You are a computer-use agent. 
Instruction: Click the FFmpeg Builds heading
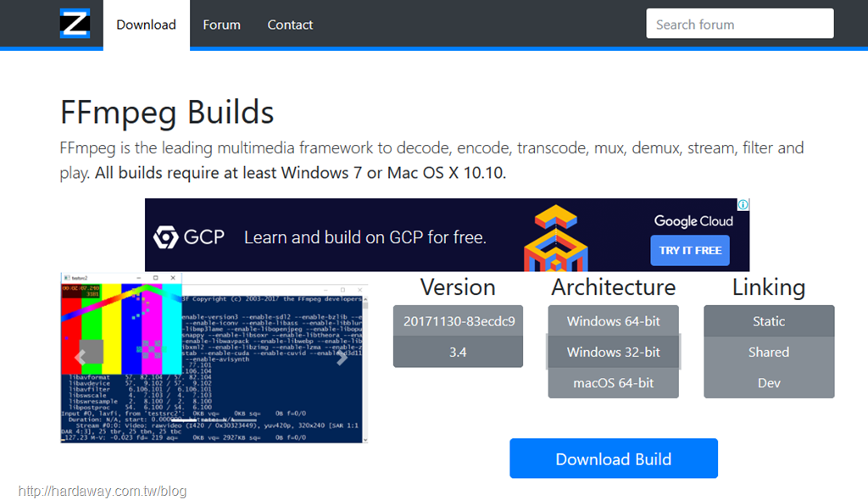point(167,113)
